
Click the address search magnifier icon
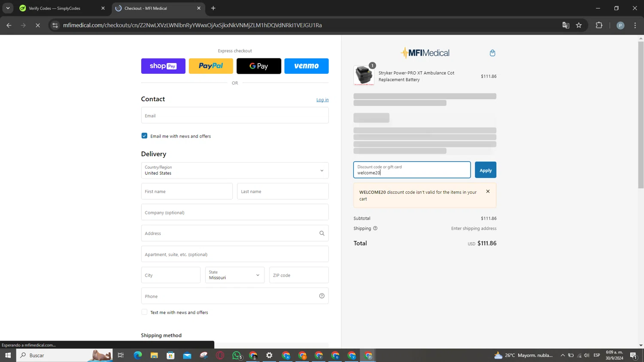coord(322,233)
